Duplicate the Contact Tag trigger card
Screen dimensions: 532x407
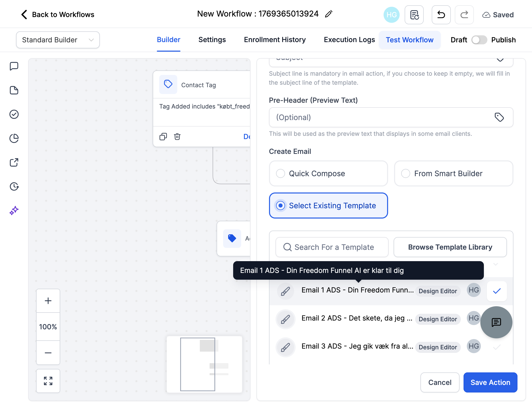point(163,137)
